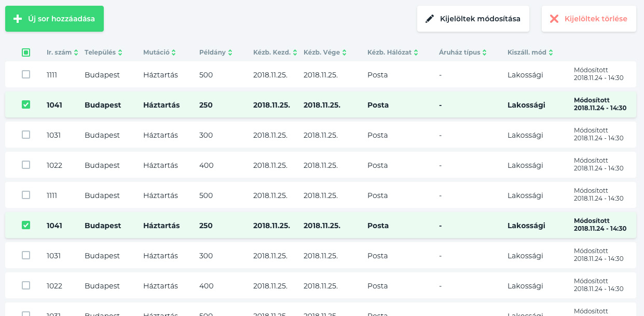Click 'Háztartás' in the first 1031 row
Image resolution: width=644 pixels, height=316 pixels.
[x=160, y=135]
